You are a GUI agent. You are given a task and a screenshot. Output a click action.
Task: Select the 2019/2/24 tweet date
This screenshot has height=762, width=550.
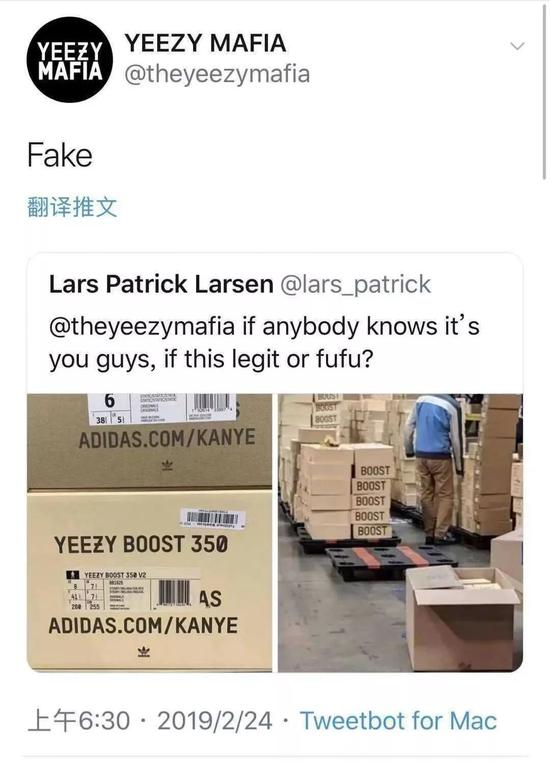(x=214, y=720)
